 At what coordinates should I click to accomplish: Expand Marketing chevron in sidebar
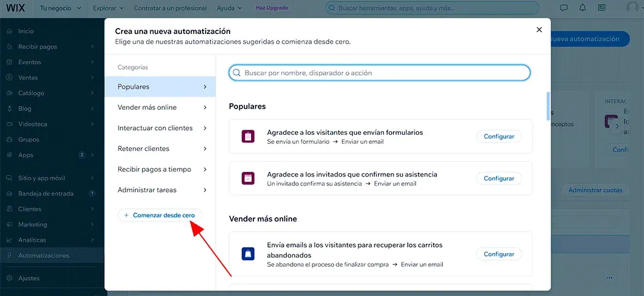[x=92, y=224]
